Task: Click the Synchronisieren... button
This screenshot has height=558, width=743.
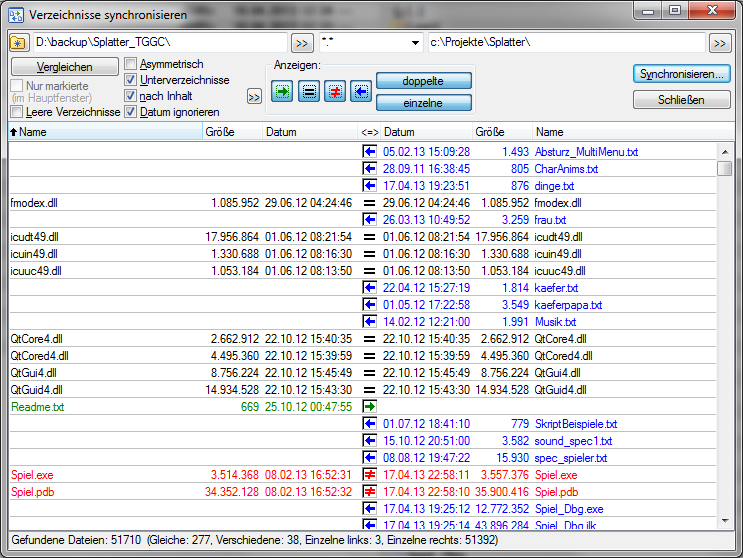Action: 683,74
